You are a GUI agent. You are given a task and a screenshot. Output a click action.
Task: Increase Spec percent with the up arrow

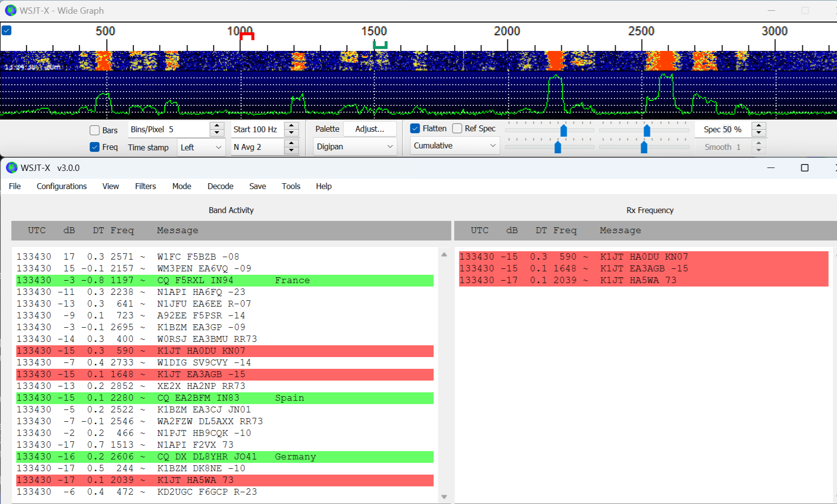[x=759, y=126]
